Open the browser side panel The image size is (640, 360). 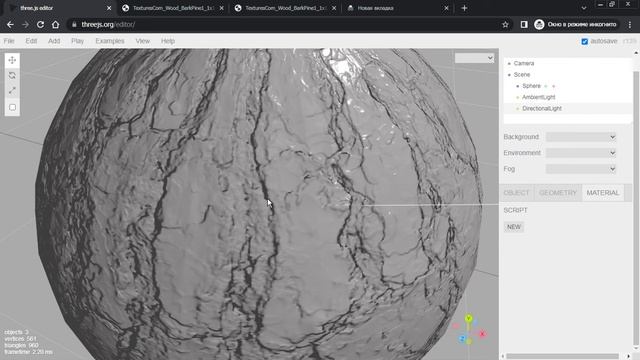coord(524,24)
